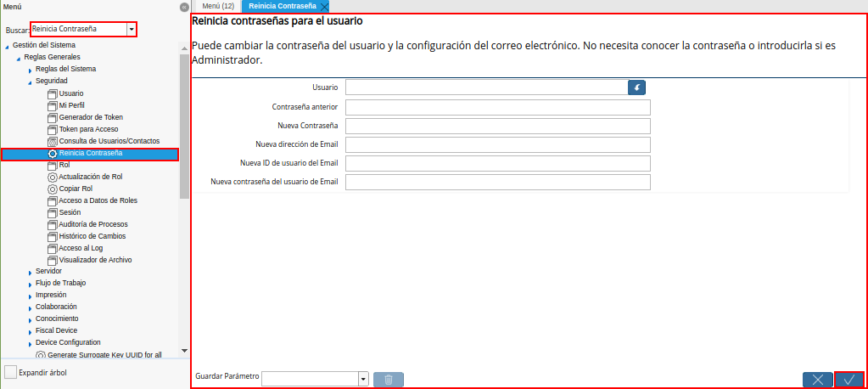Click the Buscar search text field

point(79,29)
